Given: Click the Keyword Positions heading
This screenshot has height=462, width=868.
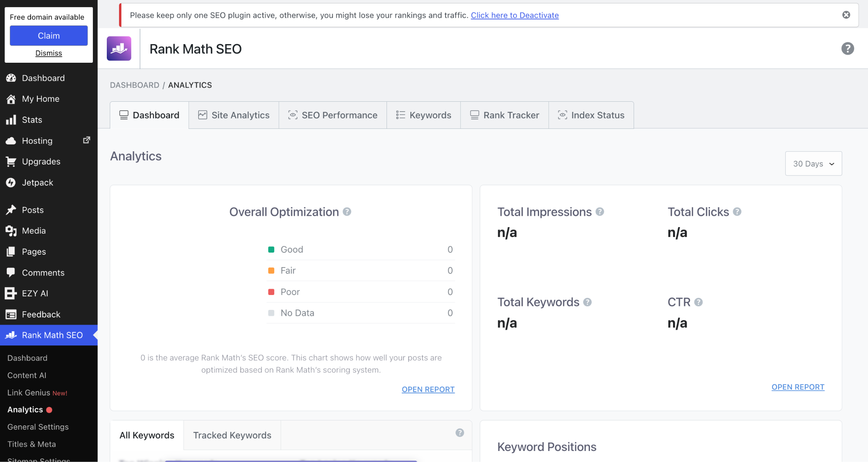Looking at the screenshot, I should (547, 447).
